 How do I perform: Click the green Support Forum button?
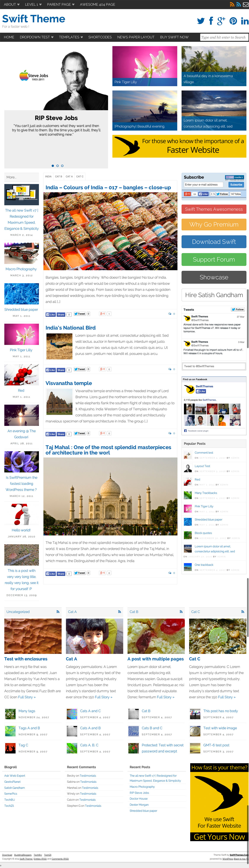point(214,259)
